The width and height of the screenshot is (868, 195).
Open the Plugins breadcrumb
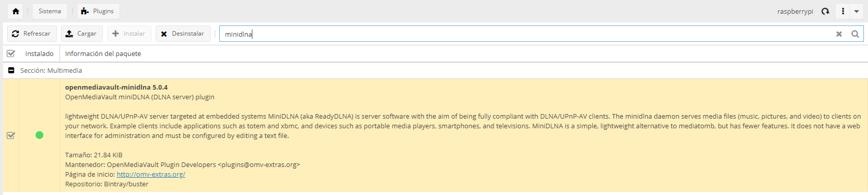coord(98,11)
